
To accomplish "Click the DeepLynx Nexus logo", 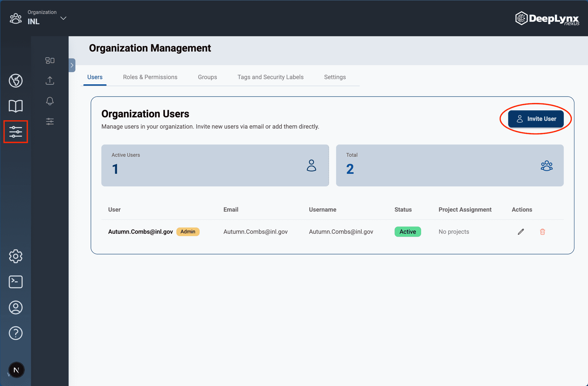I will 547,18.
